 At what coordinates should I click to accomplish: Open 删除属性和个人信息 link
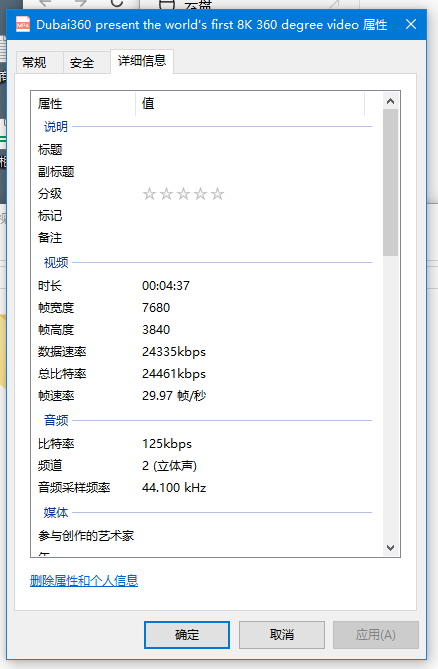pos(84,581)
